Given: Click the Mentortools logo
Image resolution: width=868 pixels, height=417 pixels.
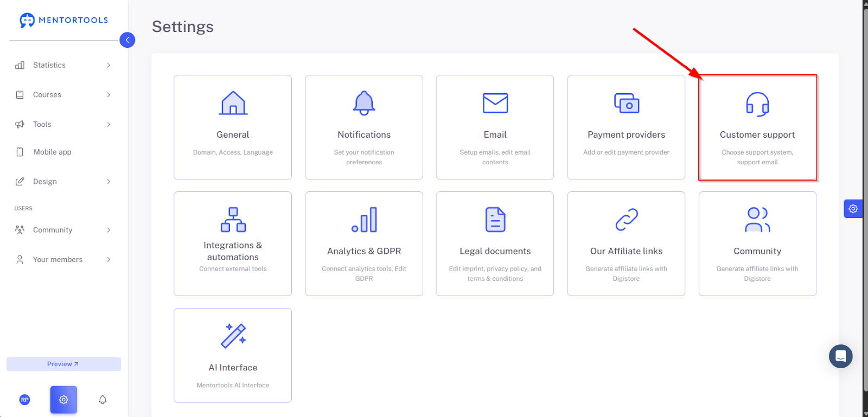Looking at the screenshot, I should 64,20.
